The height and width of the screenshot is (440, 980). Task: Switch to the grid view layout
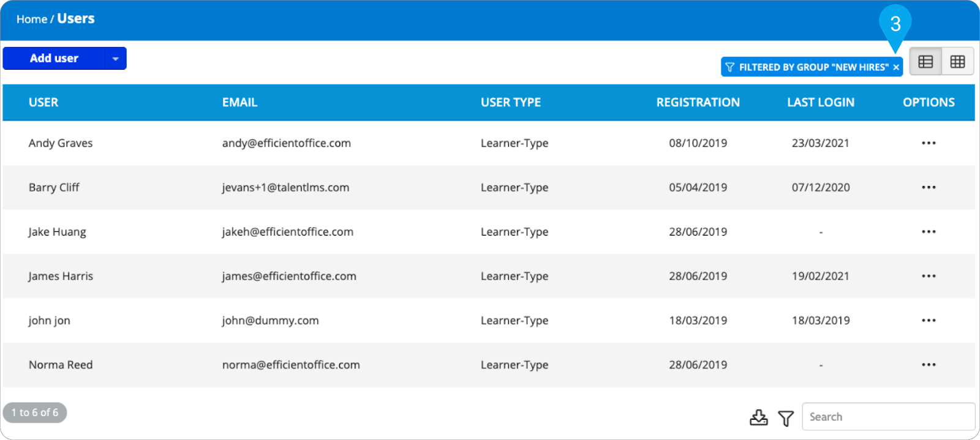[x=957, y=62]
